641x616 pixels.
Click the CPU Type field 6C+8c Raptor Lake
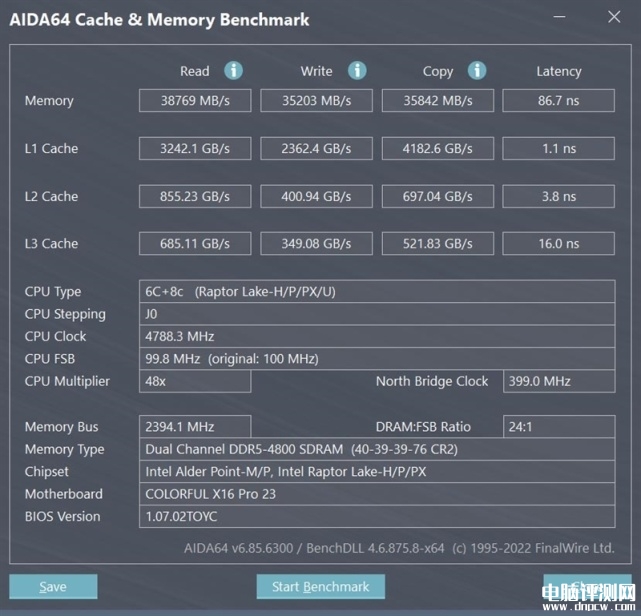pyautogui.click(x=377, y=291)
